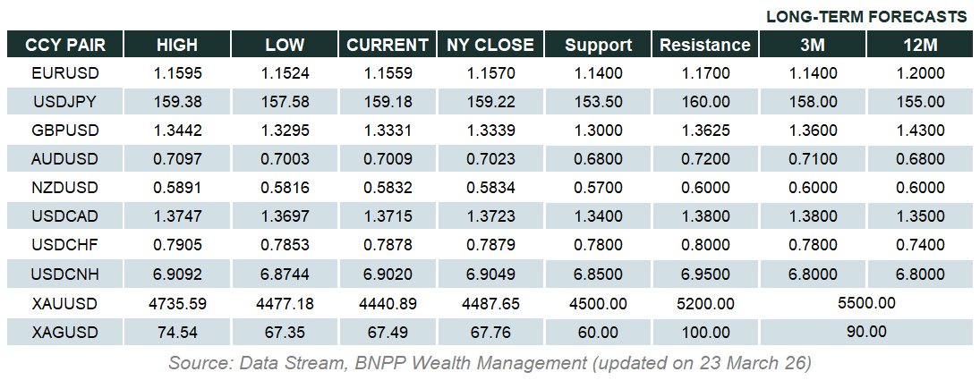Select the GBPUSD row label
980x380 pixels.
(x=63, y=131)
